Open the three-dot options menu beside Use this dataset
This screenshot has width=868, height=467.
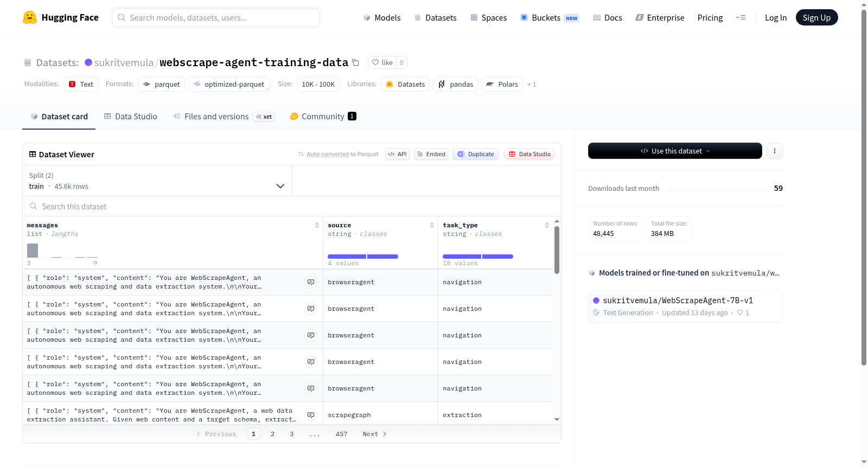click(x=775, y=151)
